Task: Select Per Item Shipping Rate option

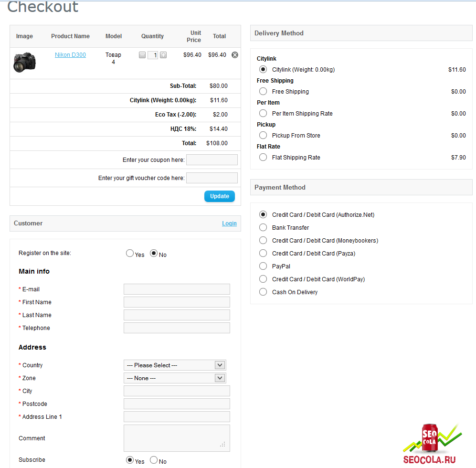Action: tap(263, 113)
